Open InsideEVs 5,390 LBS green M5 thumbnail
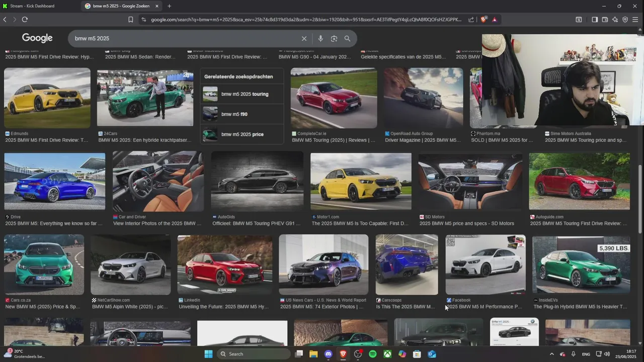The height and width of the screenshot is (362, 644). [581, 264]
